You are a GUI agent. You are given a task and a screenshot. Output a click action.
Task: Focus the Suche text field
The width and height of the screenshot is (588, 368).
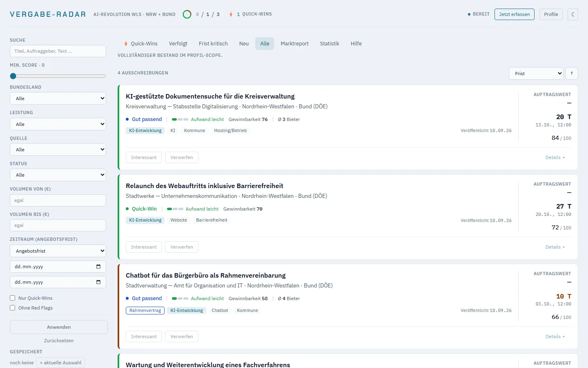point(58,51)
